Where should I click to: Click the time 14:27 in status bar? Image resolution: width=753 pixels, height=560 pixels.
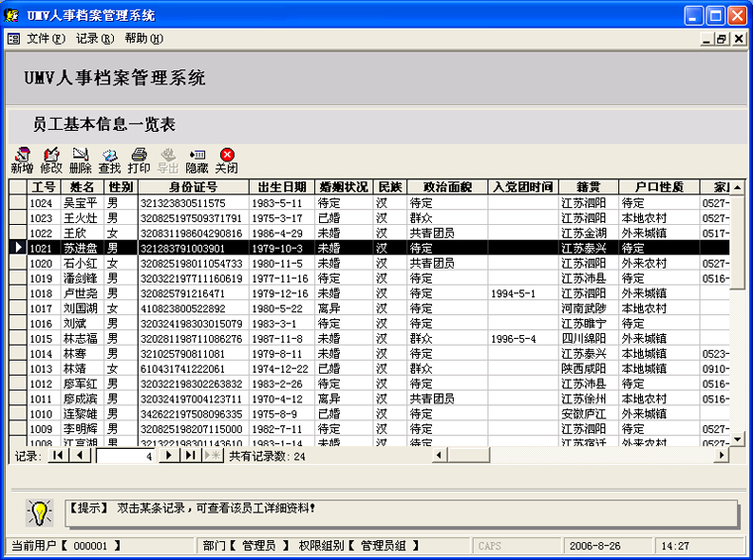click(x=675, y=546)
